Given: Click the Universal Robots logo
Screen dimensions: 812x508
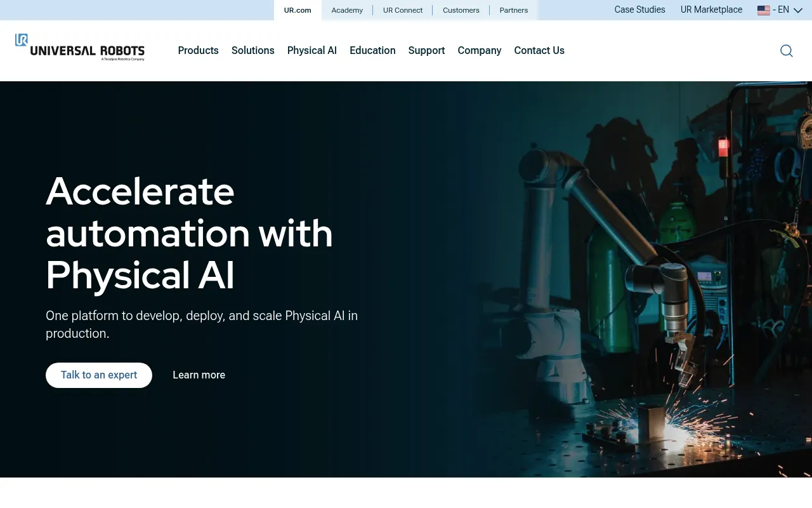Looking at the screenshot, I should pos(80,48).
